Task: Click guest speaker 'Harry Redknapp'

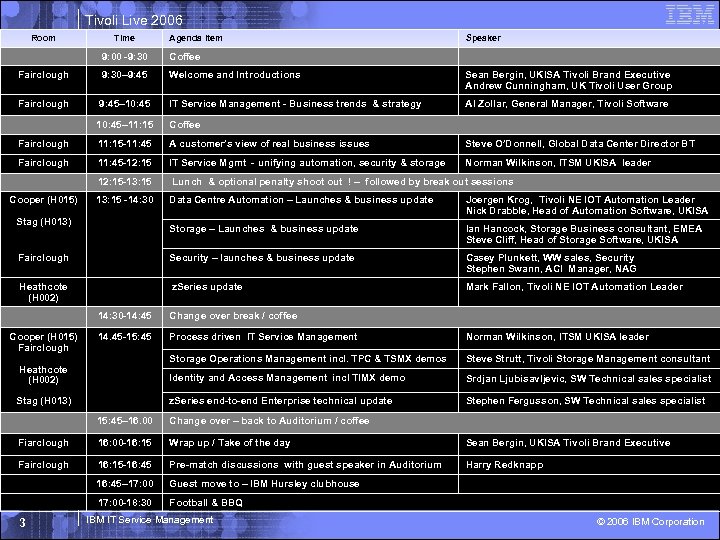Action: tap(505, 465)
